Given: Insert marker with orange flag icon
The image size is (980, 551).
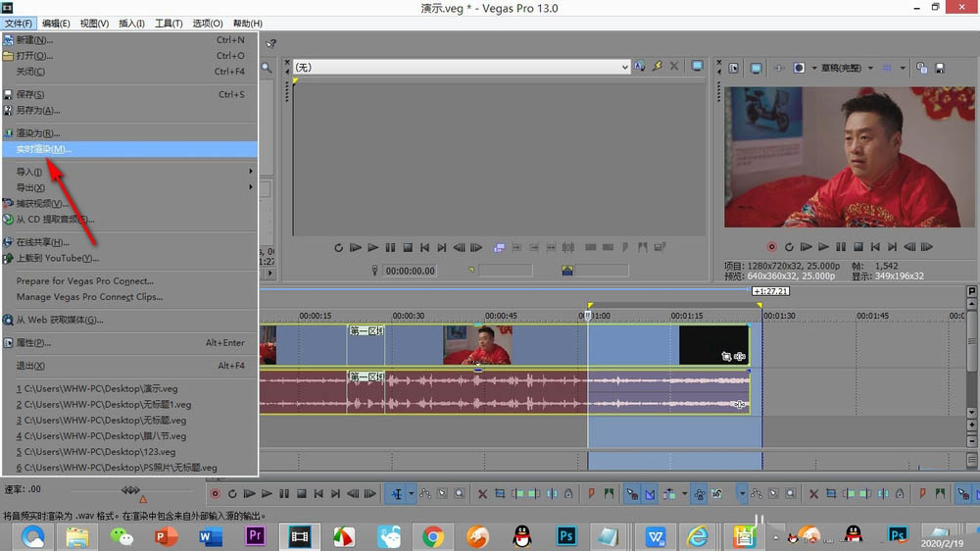Looking at the screenshot, I should click(x=591, y=493).
